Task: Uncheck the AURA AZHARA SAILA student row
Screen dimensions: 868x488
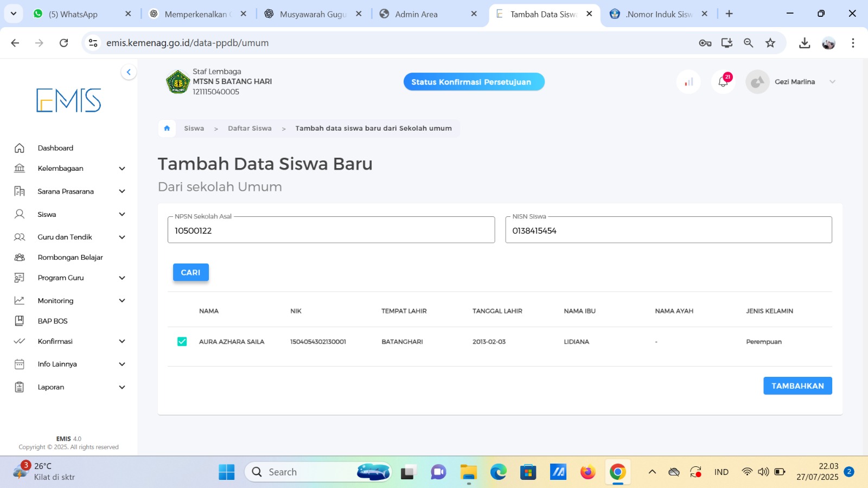Action: (x=182, y=342)
